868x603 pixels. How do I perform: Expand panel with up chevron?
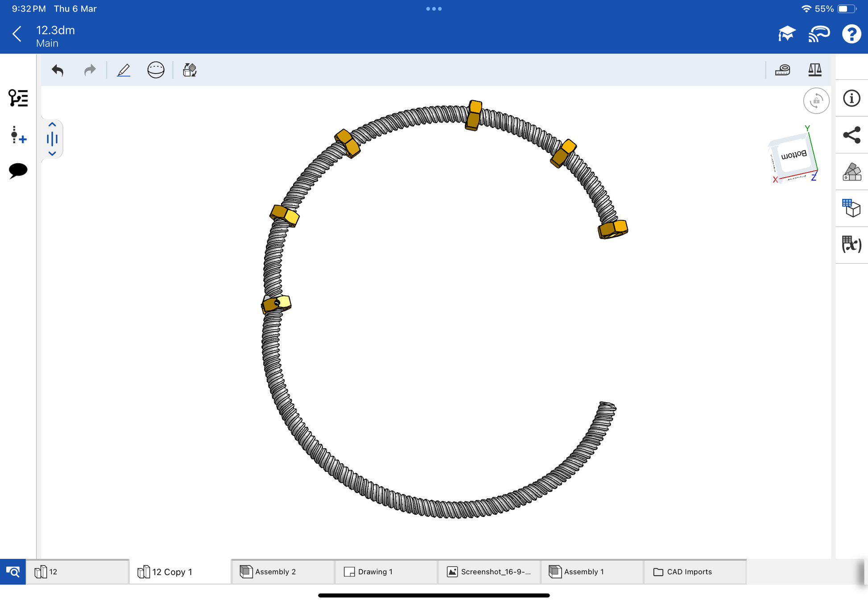tap(52, 125)
